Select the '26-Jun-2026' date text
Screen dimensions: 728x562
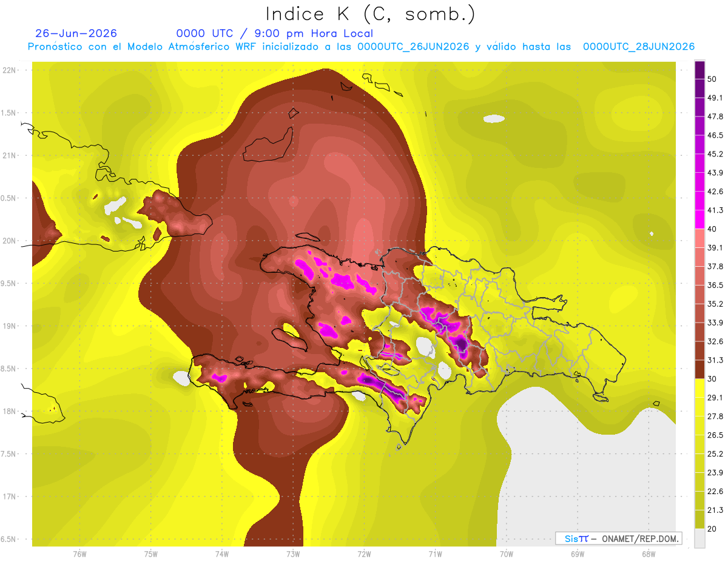[x=76, y=33]
